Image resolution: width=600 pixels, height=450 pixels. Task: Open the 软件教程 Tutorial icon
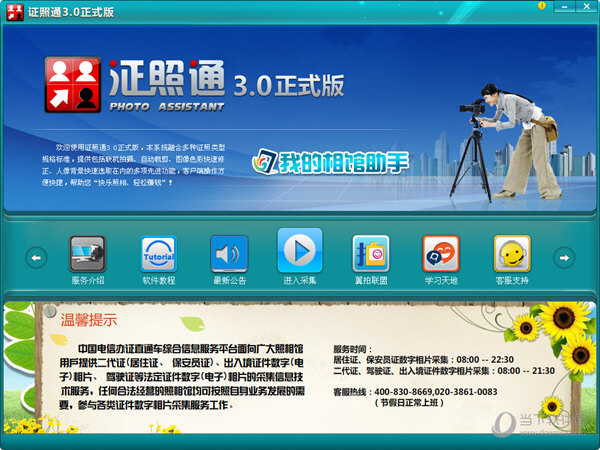[x=158, y=254]
